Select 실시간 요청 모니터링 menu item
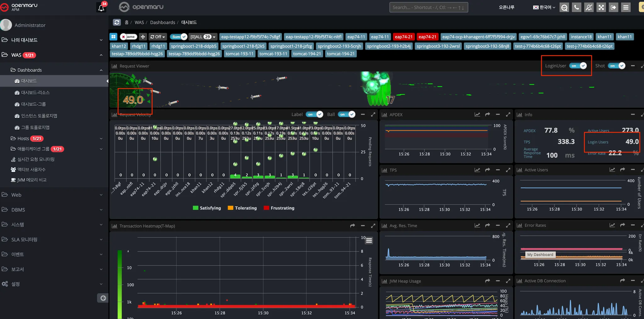This screenshot has height=319, width=644. 36,159
